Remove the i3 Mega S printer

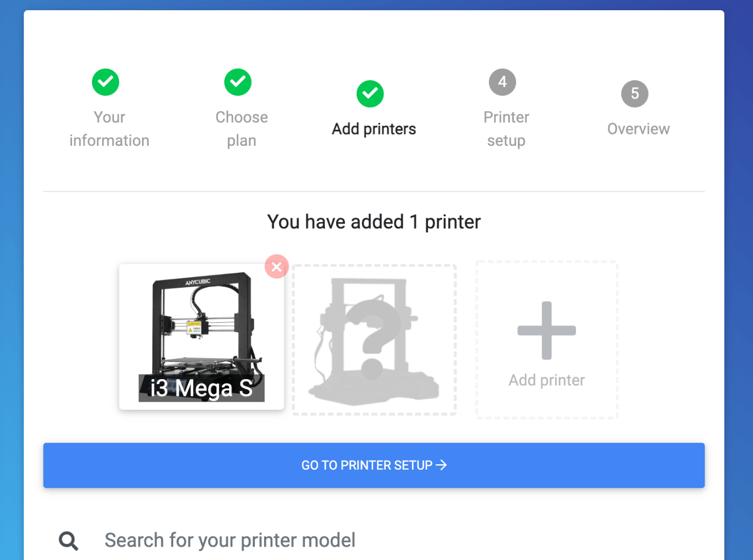[276, 266]
